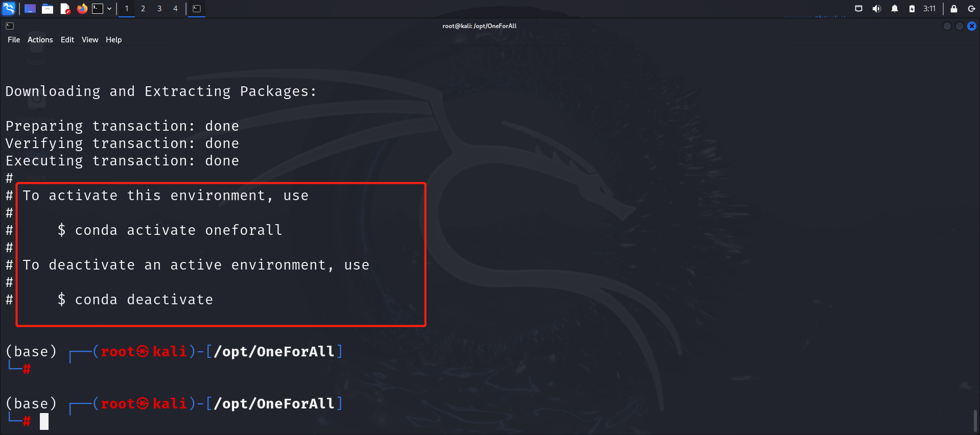Show desktop using the blue panel icon
The width and height of the screenshot is (980, 435).
[30, 9]
